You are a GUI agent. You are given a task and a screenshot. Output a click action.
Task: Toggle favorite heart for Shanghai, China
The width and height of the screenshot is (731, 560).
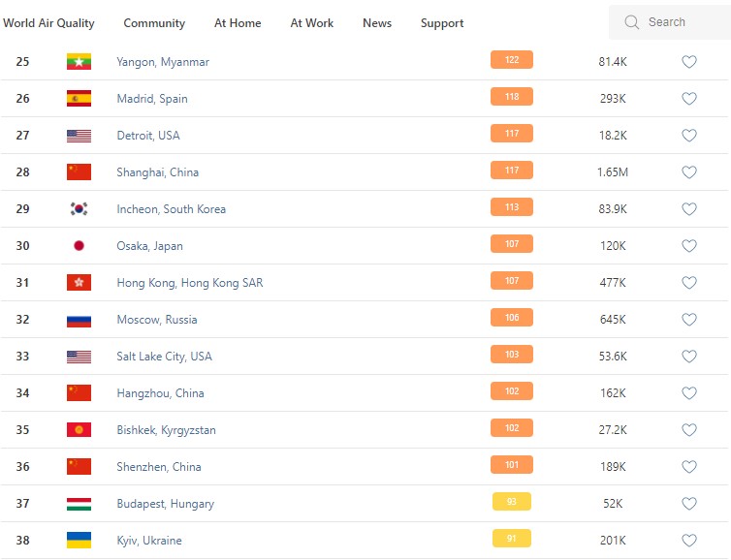tap(689, 172)
